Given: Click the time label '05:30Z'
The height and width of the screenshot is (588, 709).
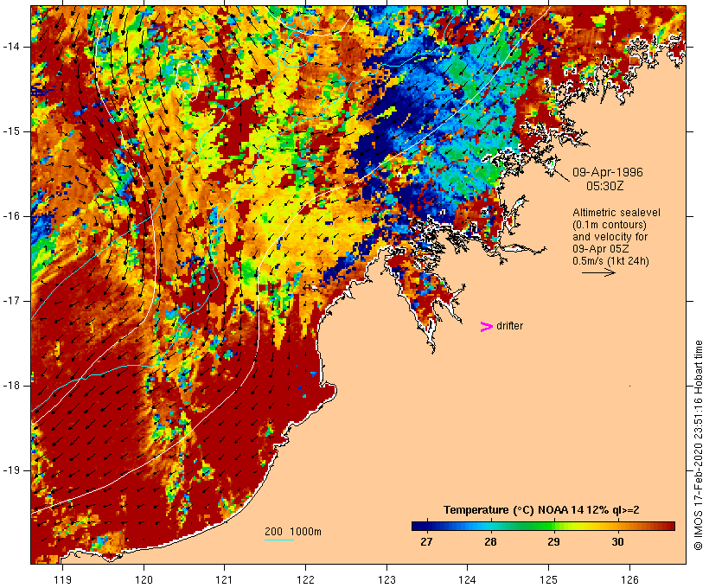Looking at the screenshot, I should (604, 186).
